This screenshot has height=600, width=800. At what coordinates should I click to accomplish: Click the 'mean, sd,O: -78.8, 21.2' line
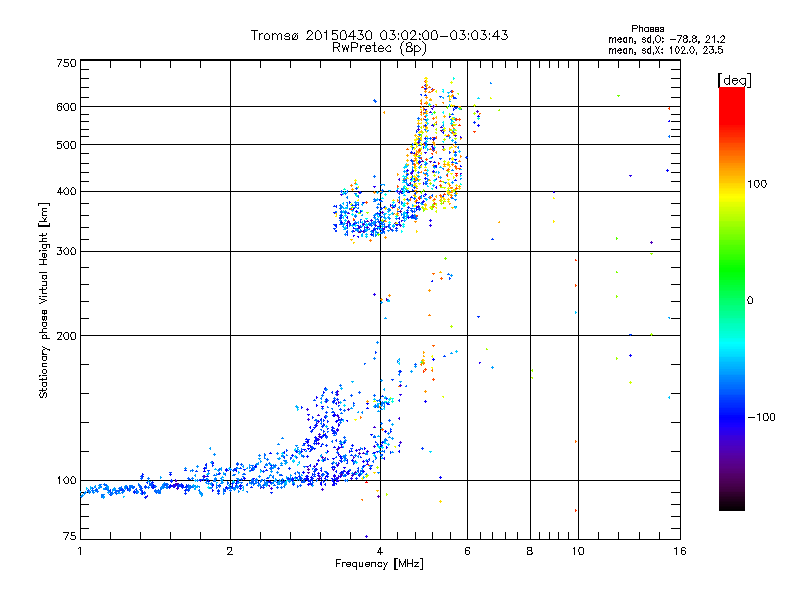coord(666,39)
